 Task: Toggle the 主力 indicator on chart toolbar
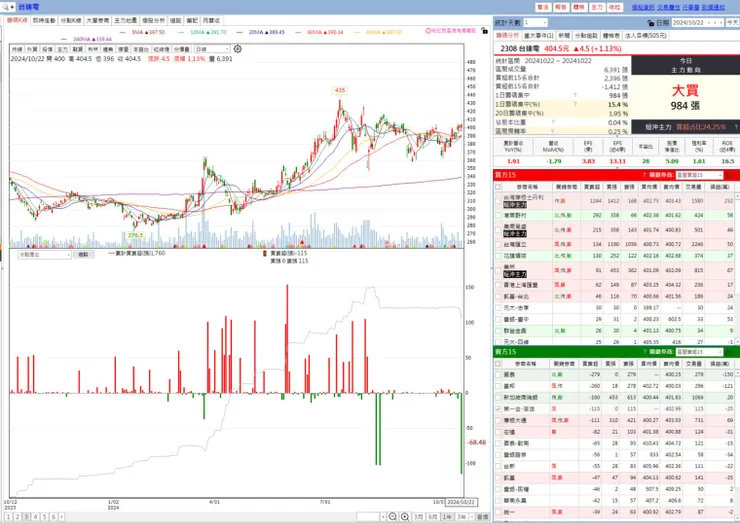[x=62, y=49]
